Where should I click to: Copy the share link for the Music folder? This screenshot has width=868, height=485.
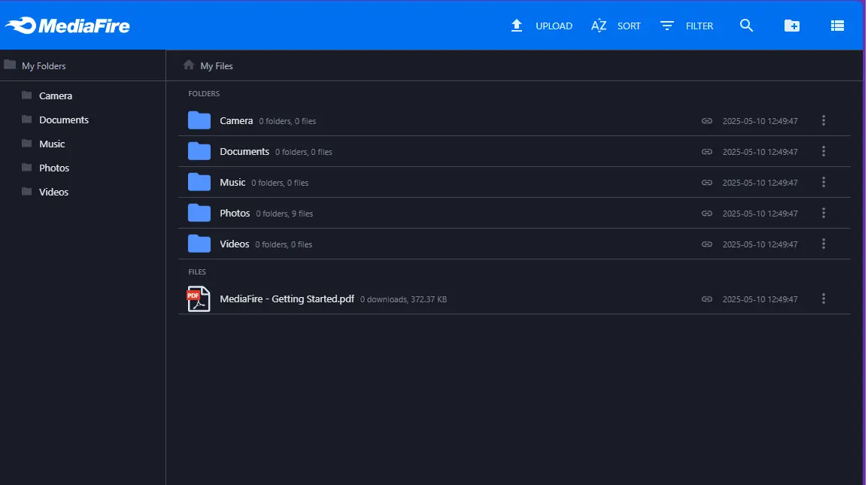[707, 183]
